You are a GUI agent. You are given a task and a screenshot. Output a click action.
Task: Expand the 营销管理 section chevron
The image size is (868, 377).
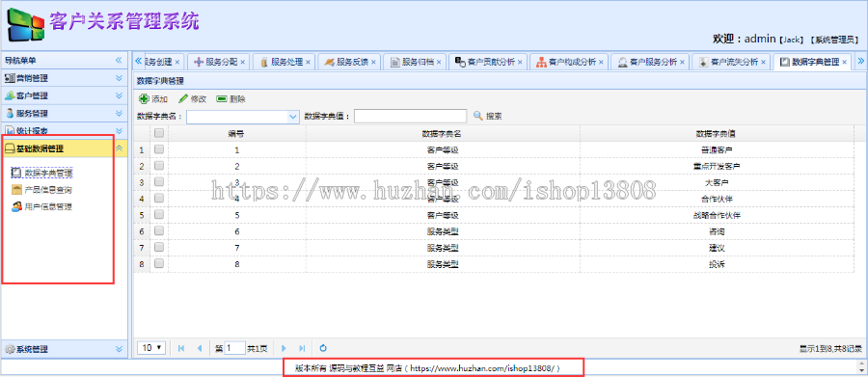pos(119,78)
